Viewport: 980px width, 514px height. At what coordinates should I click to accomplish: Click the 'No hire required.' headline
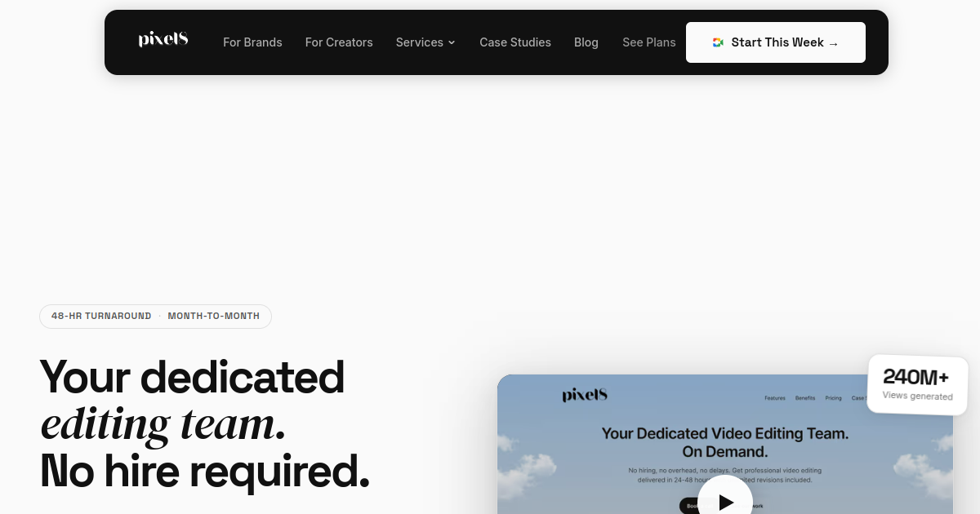tap(205, 471)
